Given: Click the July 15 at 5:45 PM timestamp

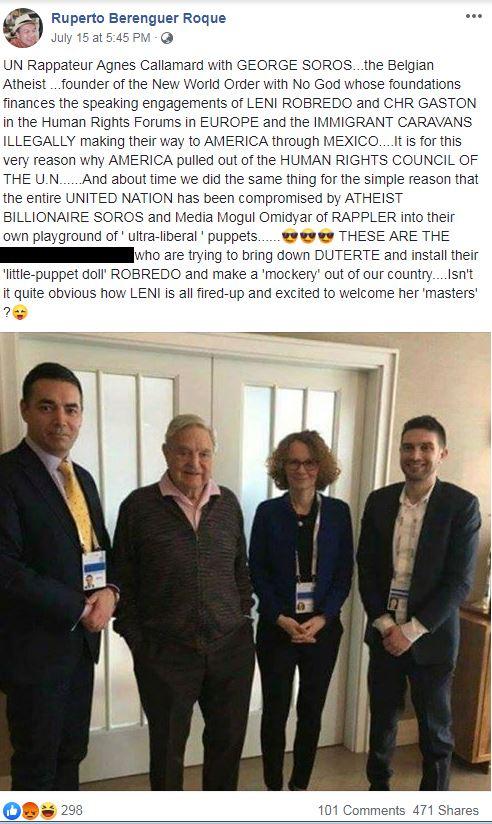Looking at the screenshot, I should (100, 38).
